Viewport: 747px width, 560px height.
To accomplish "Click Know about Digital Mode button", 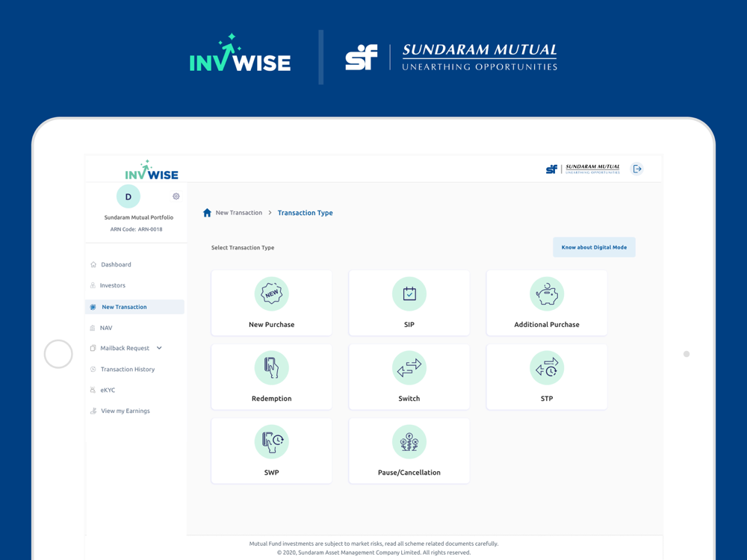I will tap(594, 247).
